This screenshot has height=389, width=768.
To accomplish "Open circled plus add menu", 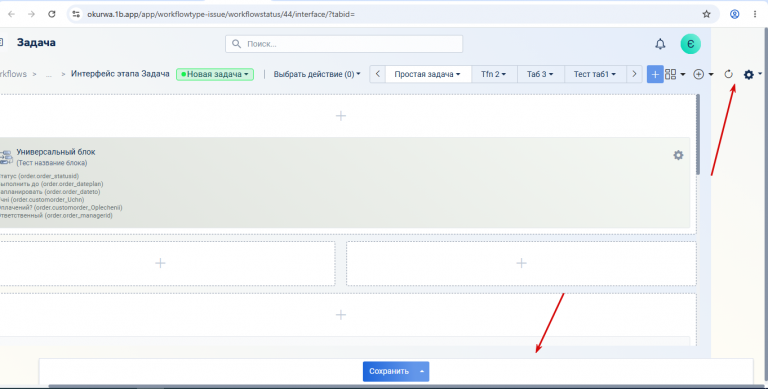I will (x=703, y=74).
